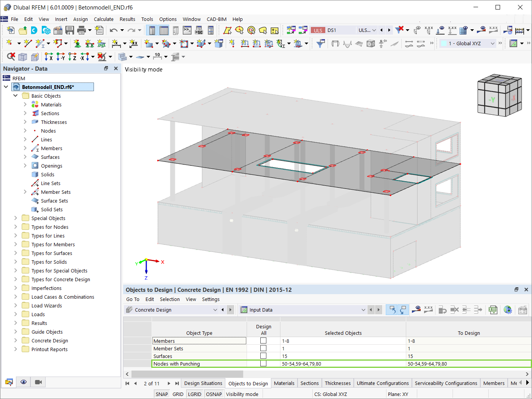Select the Isometric View cube icon
The width and height of the screenshot is (532, 399).
tap(499, 96)
